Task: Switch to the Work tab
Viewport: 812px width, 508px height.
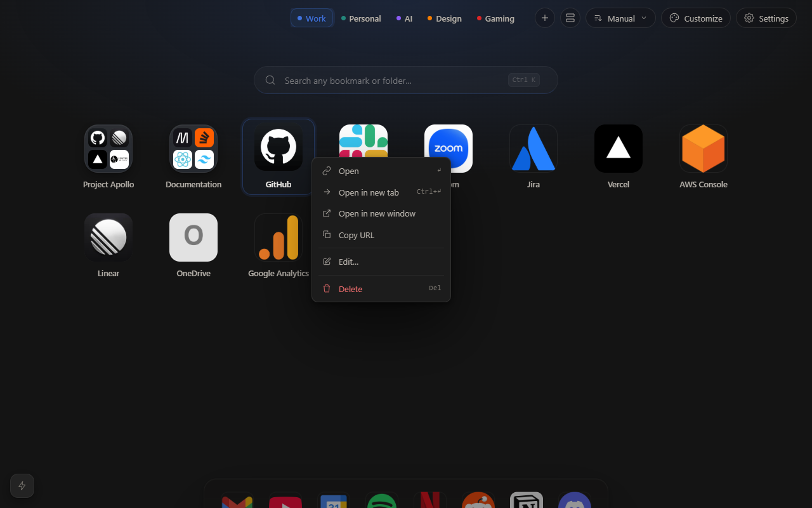Action: (312, 18)
